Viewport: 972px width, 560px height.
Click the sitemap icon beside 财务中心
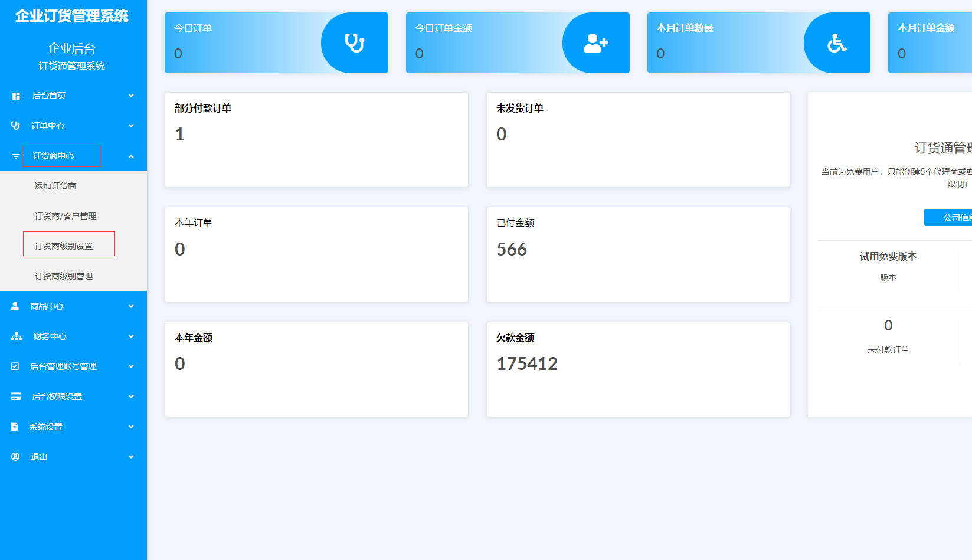click(x=17, y=336)
